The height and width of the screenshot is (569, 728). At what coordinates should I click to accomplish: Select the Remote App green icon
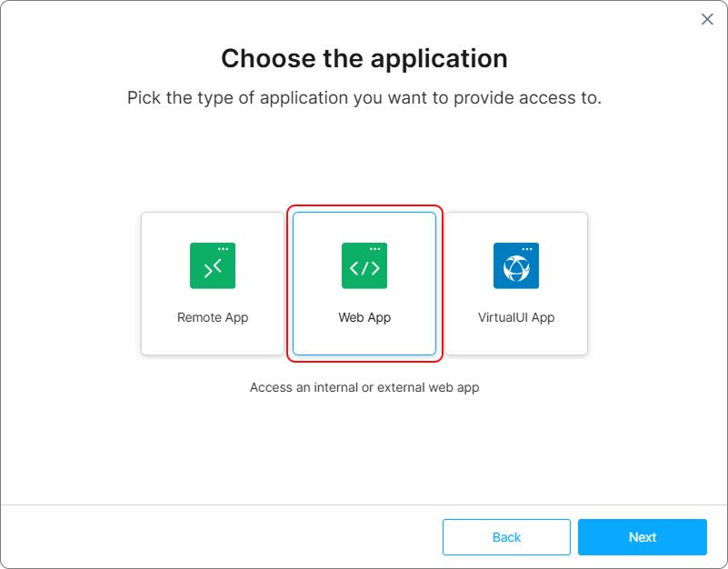click(x=213, y=265)
